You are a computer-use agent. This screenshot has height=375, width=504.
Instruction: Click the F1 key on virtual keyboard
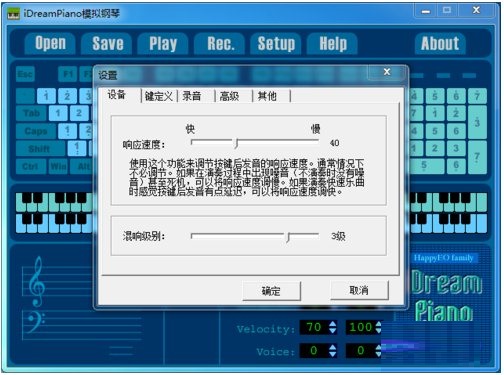pyautogui.click(x=67, y=74)
